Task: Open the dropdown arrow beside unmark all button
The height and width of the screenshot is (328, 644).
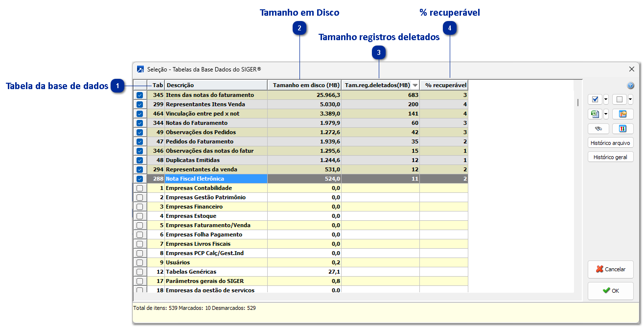Action: pos(630,99)
